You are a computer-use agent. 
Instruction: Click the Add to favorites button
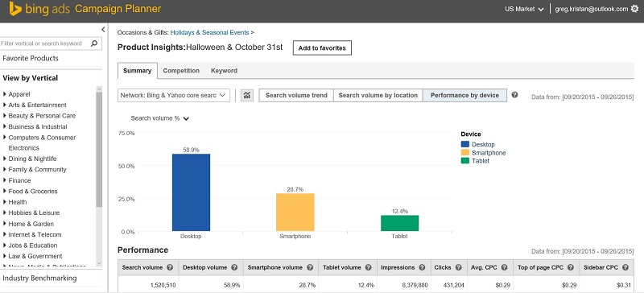(x=322, y=48)
